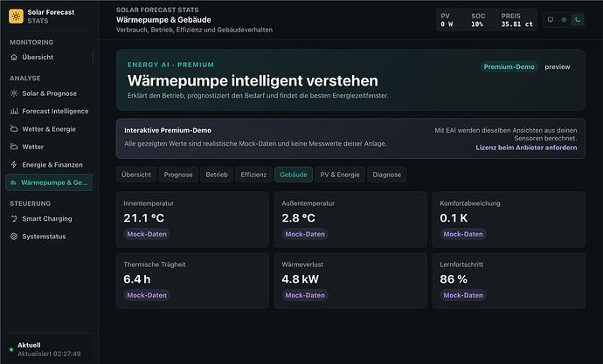Open Übersicht in the sidebar
Screen dimensions: 603x364
pyautogui.click(x=49, y=58)
